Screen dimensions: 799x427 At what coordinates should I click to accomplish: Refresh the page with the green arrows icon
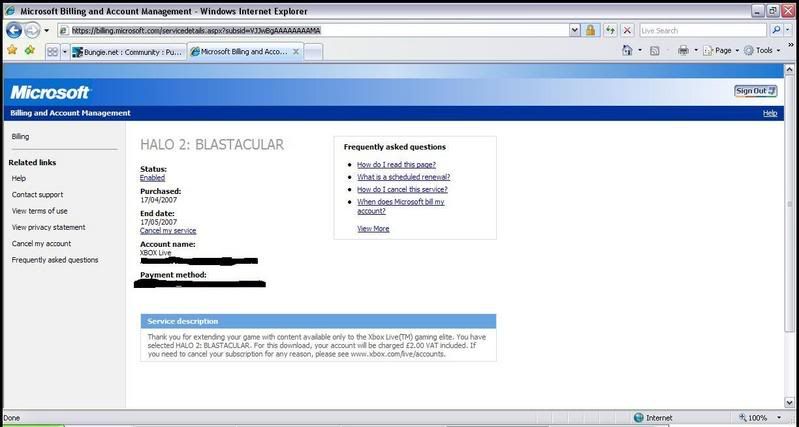click(610, 31)
